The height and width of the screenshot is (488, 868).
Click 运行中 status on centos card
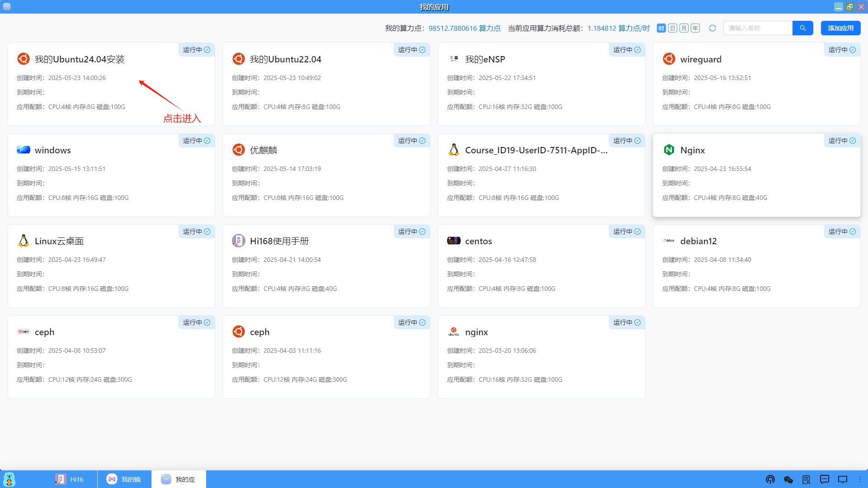tap(627, 232)
